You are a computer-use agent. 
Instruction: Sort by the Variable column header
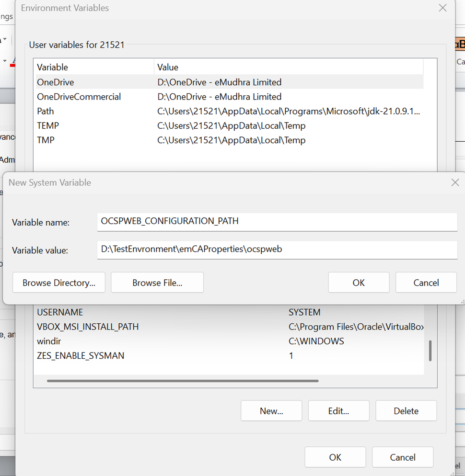tap(94, 67)
